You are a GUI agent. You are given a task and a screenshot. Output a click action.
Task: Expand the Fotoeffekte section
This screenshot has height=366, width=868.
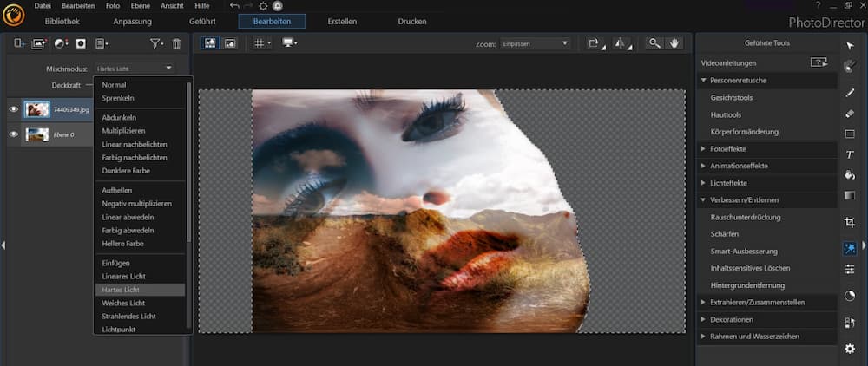(727, 148)
